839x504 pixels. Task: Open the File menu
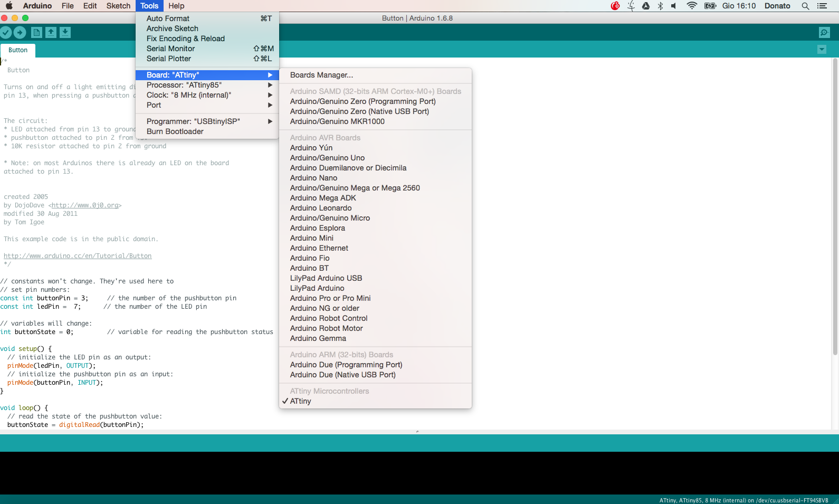coord(68,6)
